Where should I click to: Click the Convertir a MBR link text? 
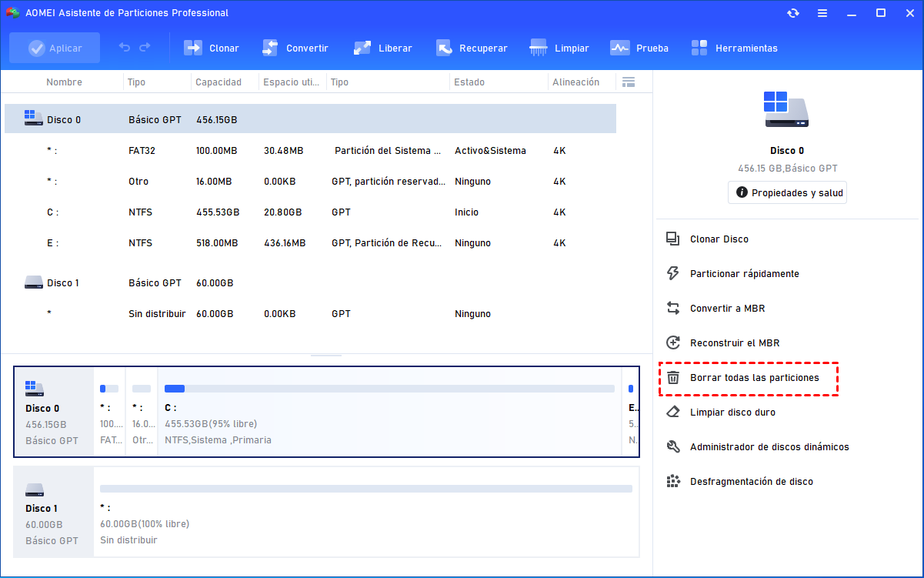pos(727,309)
